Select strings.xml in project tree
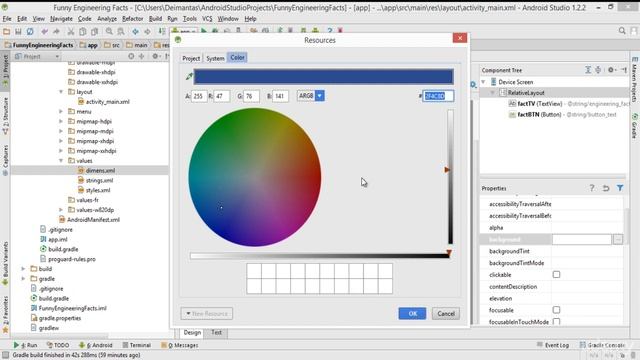The width and height of the screenshot is (640, 360). [99, 180]
